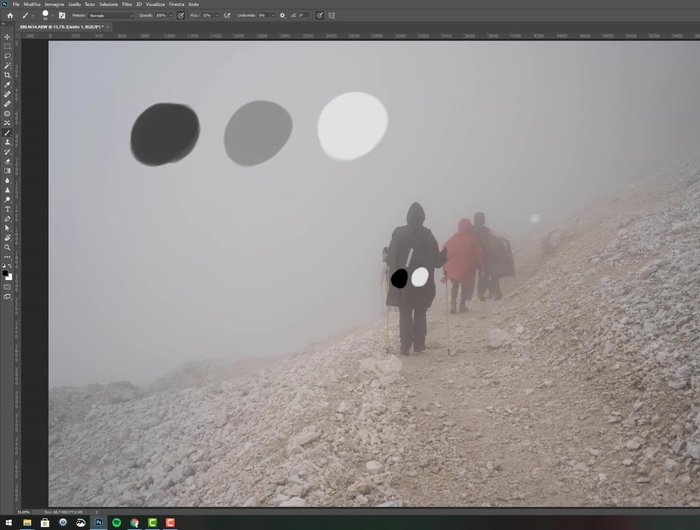Toggle the brush settings panel button

[x=62, y=16]
